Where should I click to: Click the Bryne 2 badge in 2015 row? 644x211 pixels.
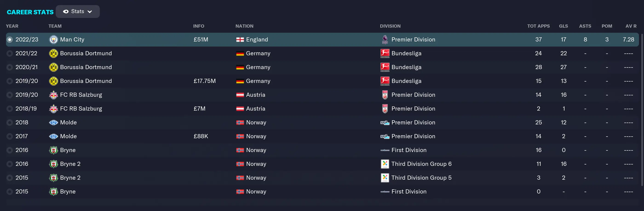click(53, 178)
